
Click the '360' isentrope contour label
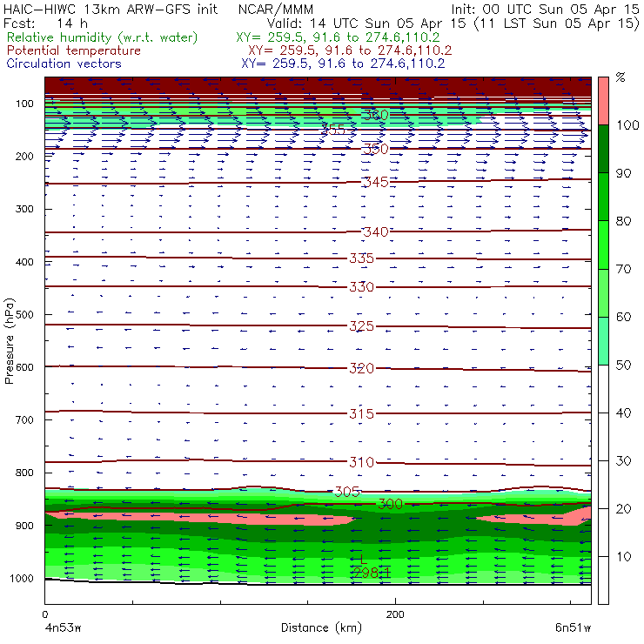[x=375, y=115]
